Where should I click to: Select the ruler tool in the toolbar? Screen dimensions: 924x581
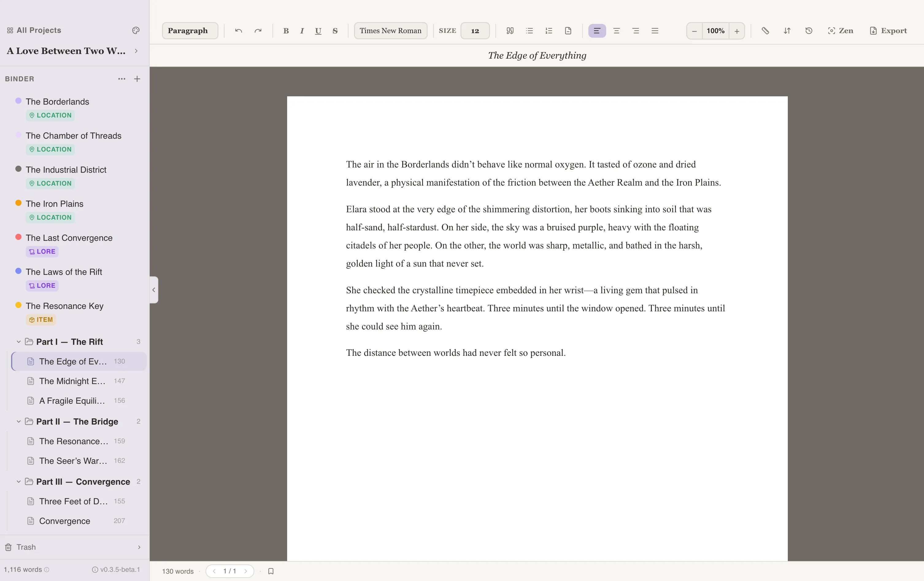pyautogui.click(x=765, y=31)
